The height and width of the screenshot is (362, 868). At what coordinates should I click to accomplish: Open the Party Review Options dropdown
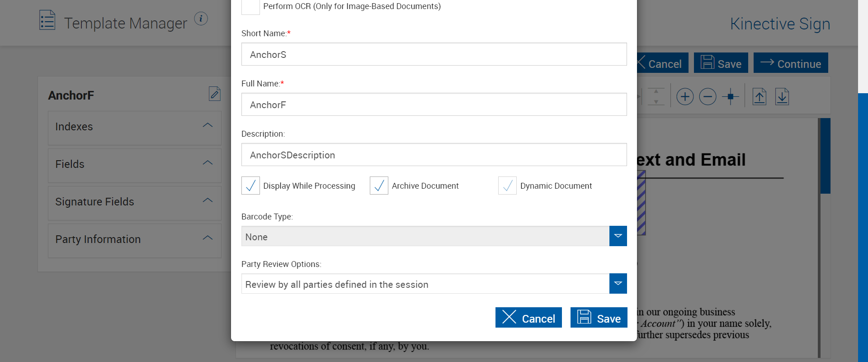(618, 284)
